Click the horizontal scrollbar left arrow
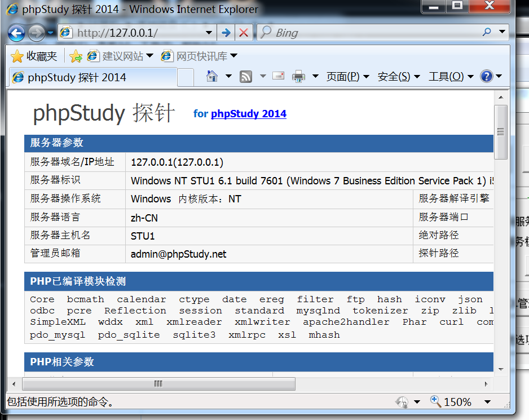 (x=14, y=384)
